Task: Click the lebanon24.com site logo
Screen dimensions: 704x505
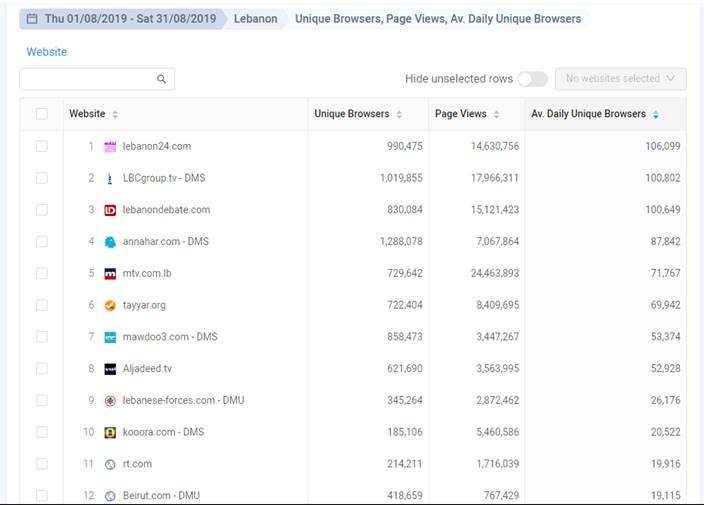Action: (110, 146)
